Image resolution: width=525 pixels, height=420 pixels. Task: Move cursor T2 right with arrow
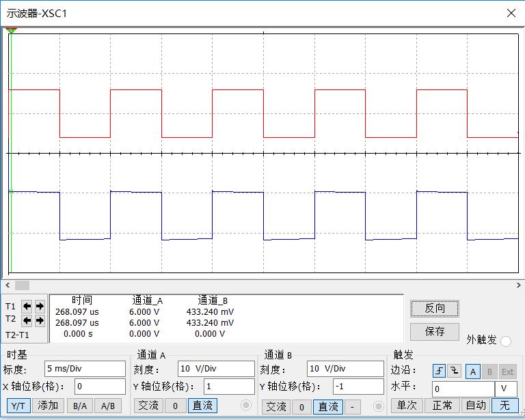(x=40, y=320)
